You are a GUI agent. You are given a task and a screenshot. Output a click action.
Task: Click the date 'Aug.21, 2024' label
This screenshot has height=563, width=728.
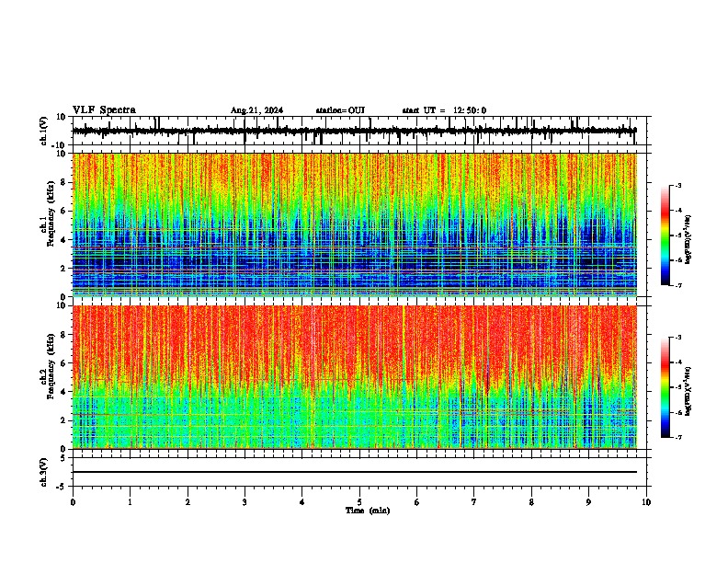click(256, 110)
